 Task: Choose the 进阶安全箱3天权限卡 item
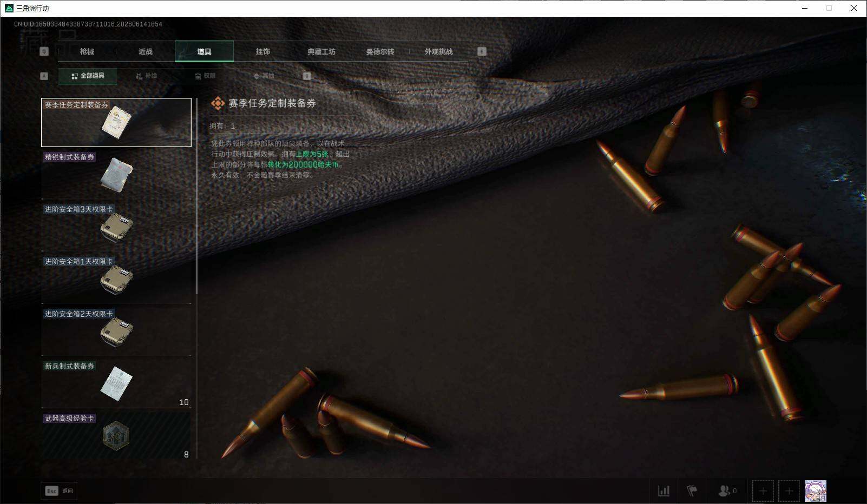tap(116, 227)
